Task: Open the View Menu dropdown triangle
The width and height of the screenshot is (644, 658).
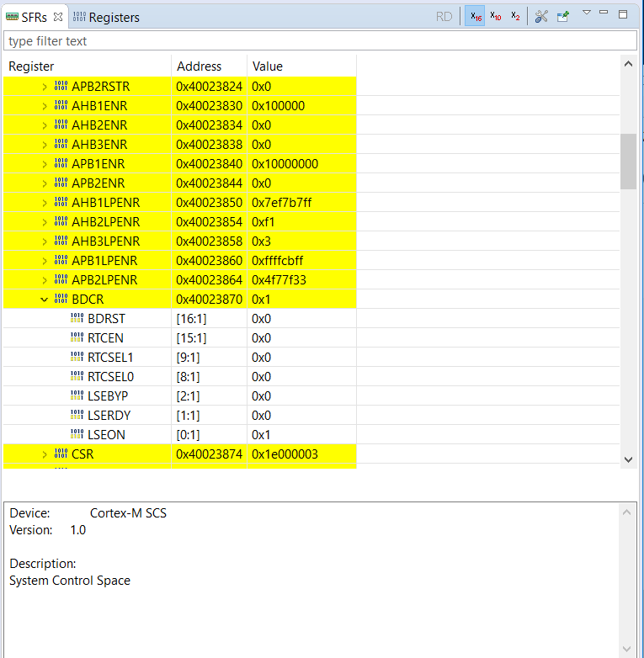Action: pyautogui.click(x=587, y=13)
